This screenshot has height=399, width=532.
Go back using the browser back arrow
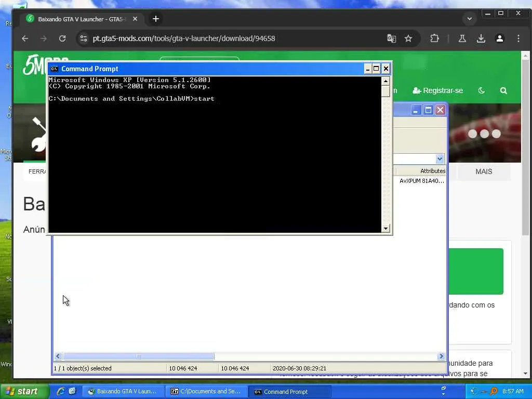[25, 38]
